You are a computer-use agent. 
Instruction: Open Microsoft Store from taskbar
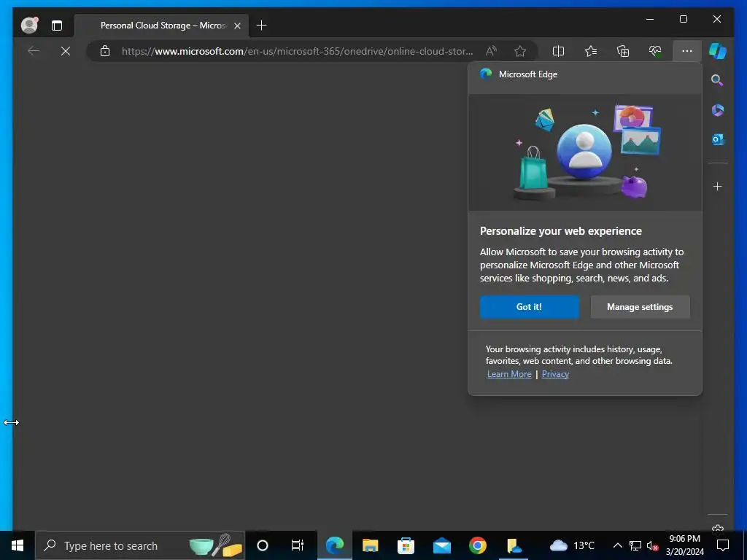pyautogui.click(x=406, y=545)
